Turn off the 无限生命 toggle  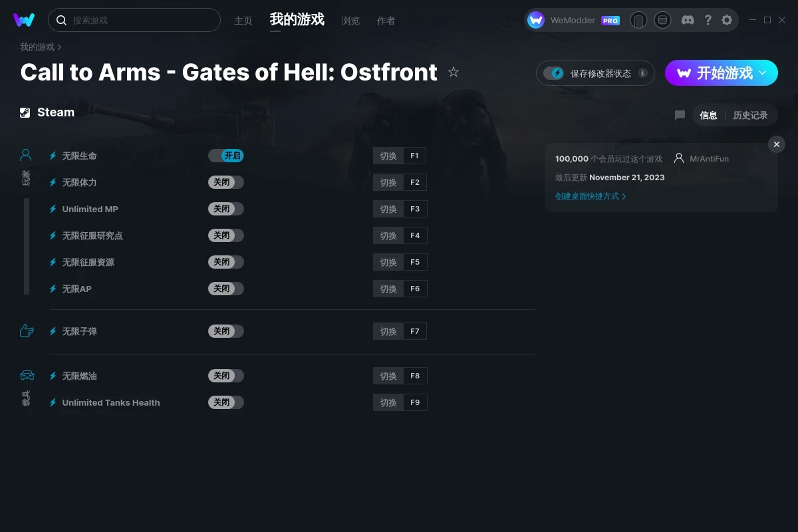coord(226,156)
